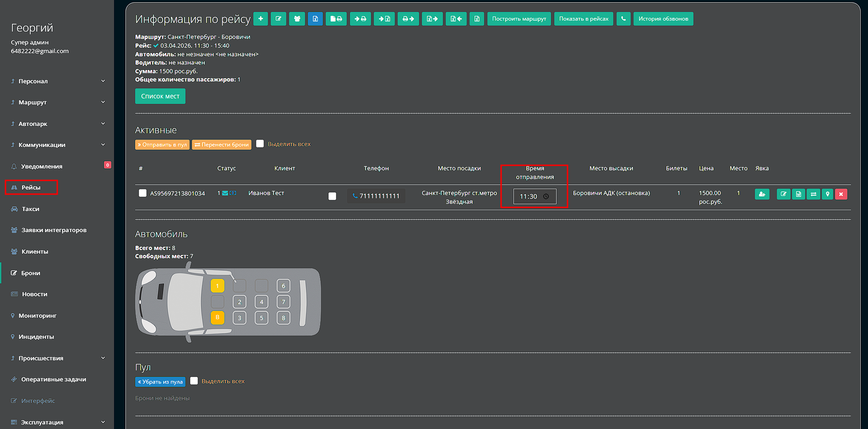Open the Рейсы sidebar item
This screenshot has width=868, height=429.
pos(31,187)
